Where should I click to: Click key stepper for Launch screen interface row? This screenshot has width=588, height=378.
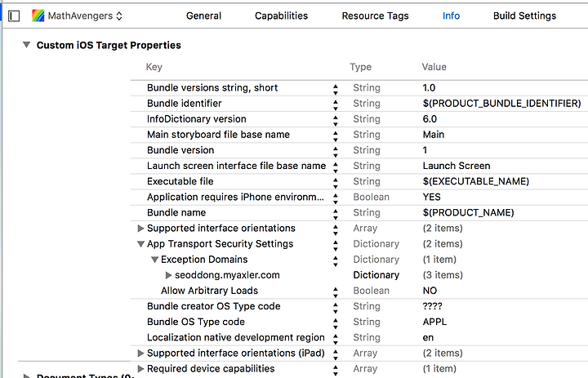(336, 167)
